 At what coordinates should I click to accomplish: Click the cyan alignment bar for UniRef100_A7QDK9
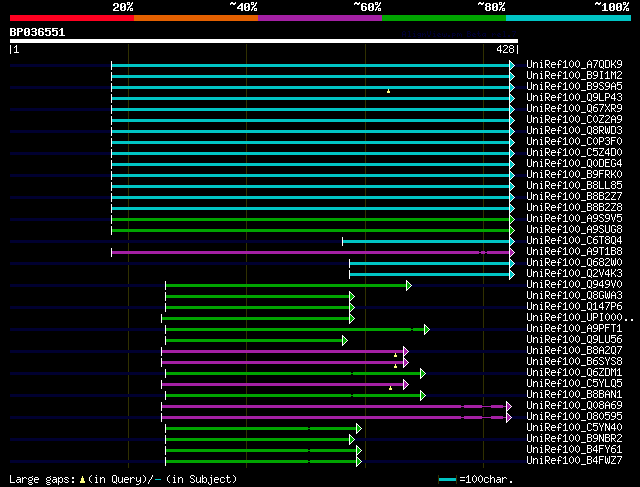coord(311,65)
